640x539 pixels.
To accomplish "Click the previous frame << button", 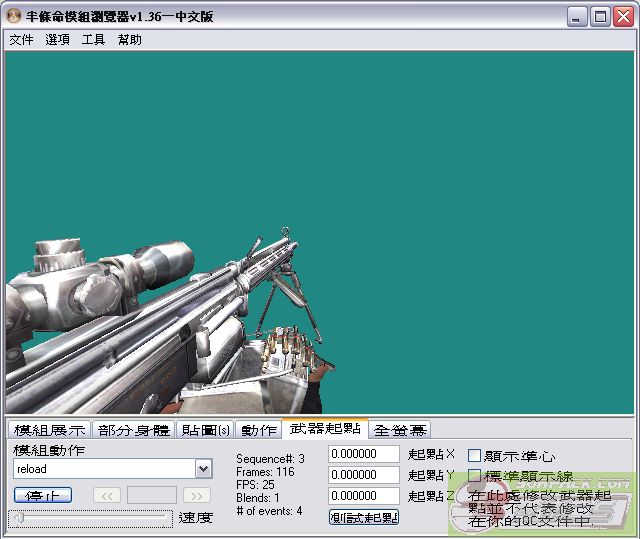I will (x=107, y=495).
